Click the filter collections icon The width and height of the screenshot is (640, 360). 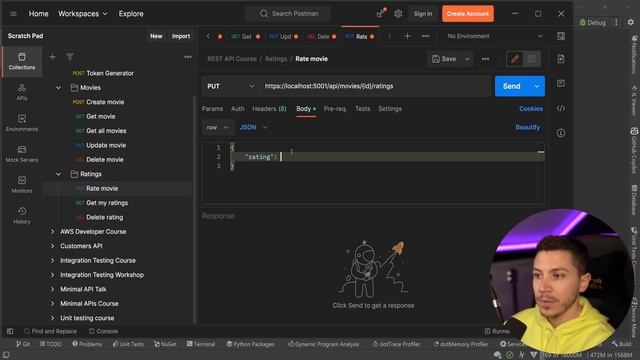coord(70,57)
